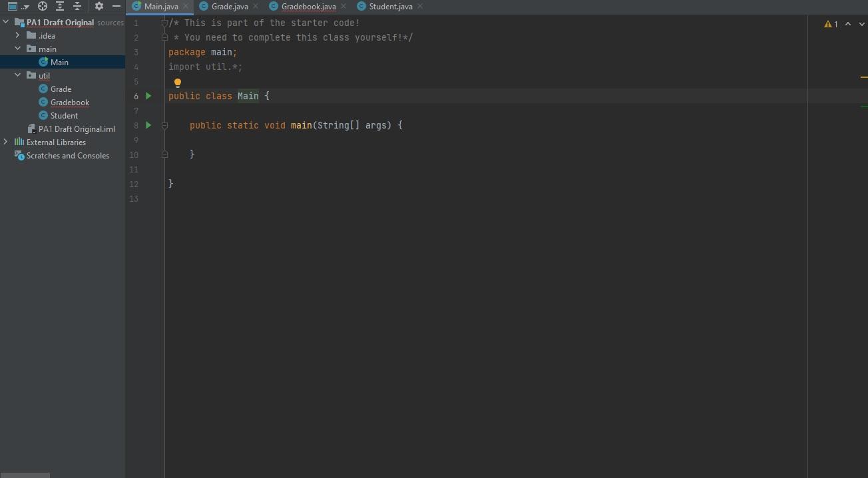868x478 pixels.
Task: Click the yellow intention bulb in the editor
Action: pyautogui.click(x=178, y=82)
